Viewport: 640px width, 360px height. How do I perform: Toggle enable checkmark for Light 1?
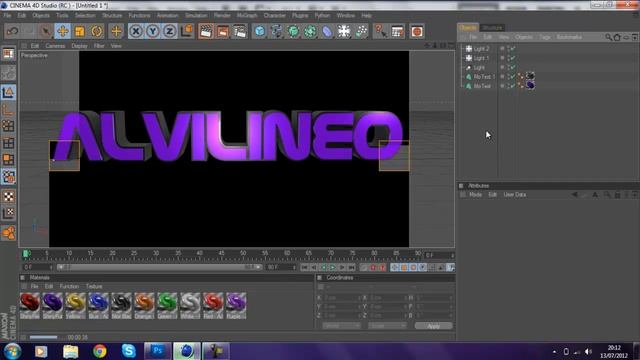tap(512, 58)
